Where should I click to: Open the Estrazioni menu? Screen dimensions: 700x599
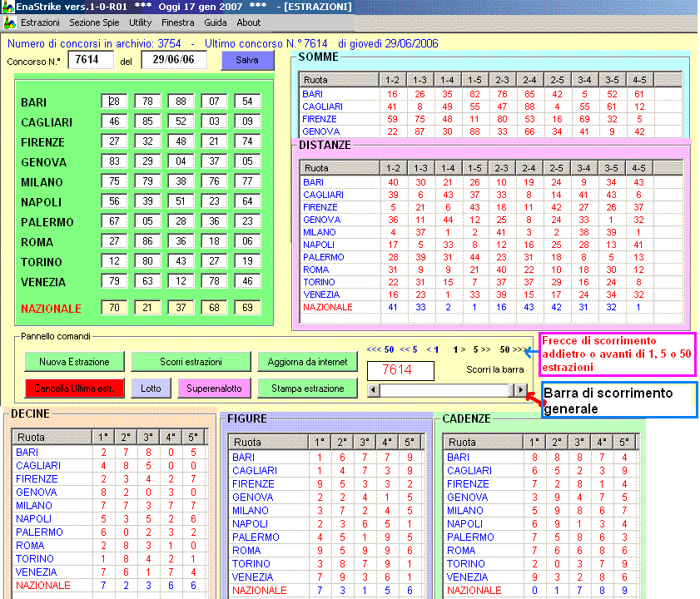point(40,22)
